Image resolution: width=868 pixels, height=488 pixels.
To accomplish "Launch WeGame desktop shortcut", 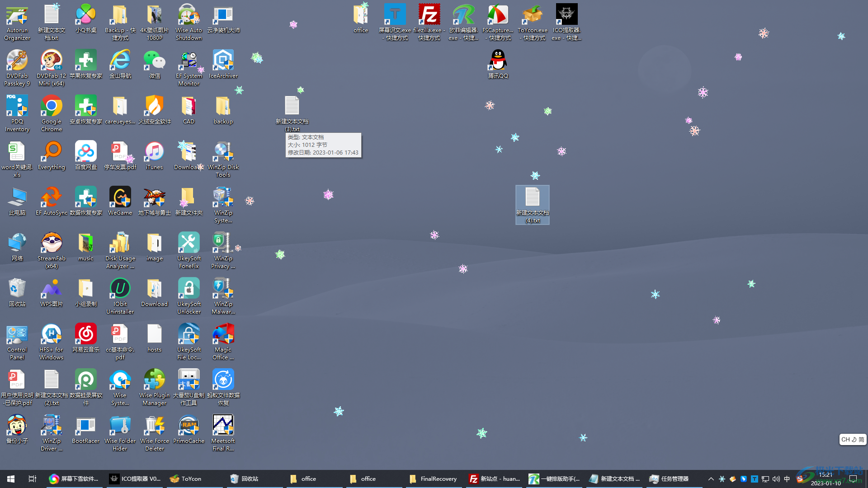I will point(120,202).
